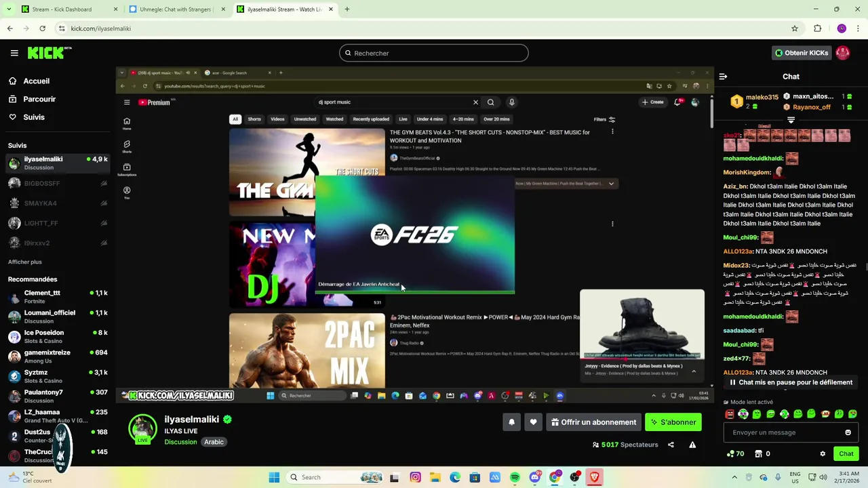
Task: Open channel points balance 70
Action: click(735, 454)
